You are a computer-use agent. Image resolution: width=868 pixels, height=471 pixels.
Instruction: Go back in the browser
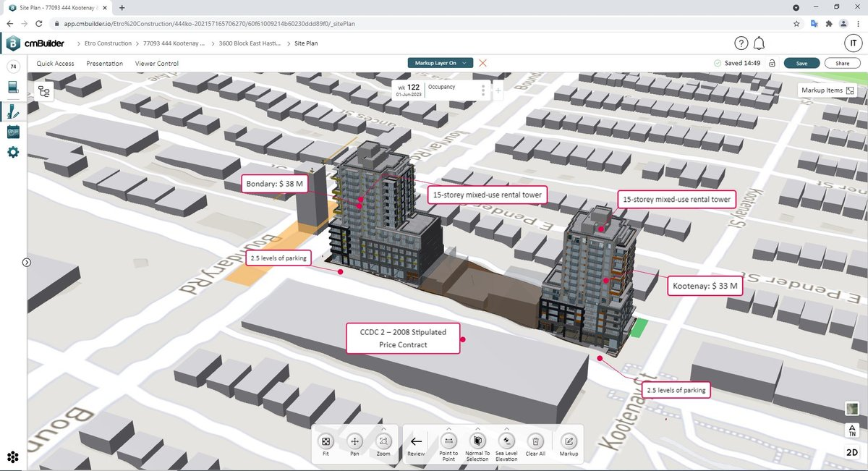[10, 23]
